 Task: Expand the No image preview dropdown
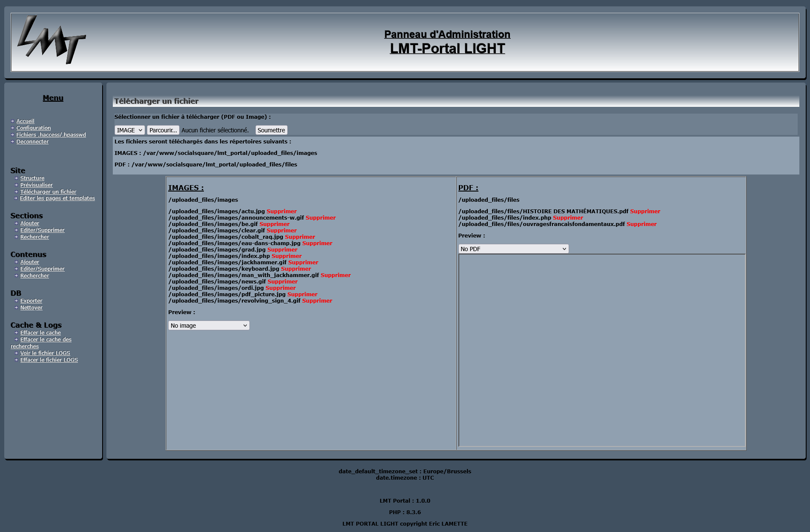click(209, 326)
